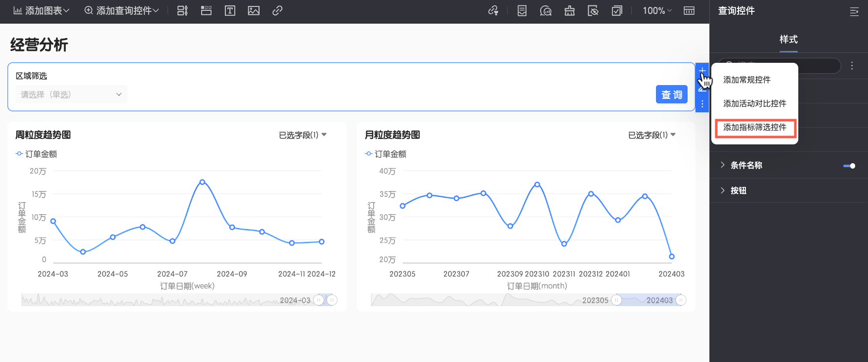868x362 pixels.
Task: Open the chat comment chart icon
Action: pyautogui.click(x=546, y=11)
